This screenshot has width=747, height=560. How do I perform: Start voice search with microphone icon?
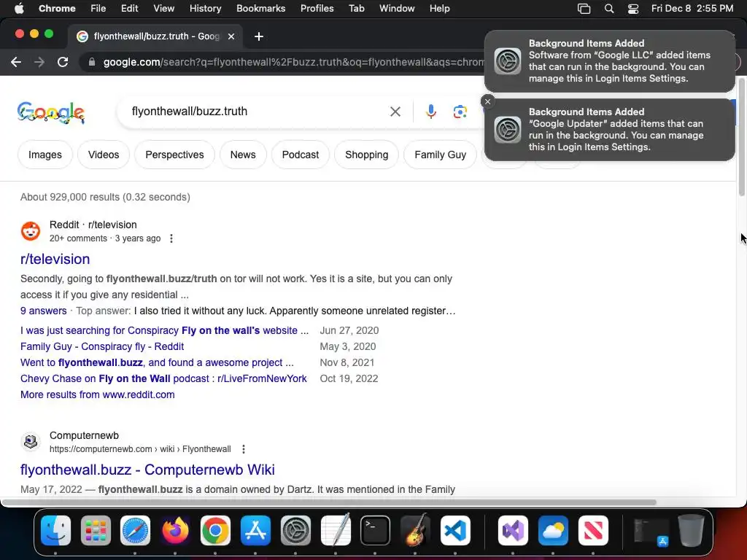point(430,112)
